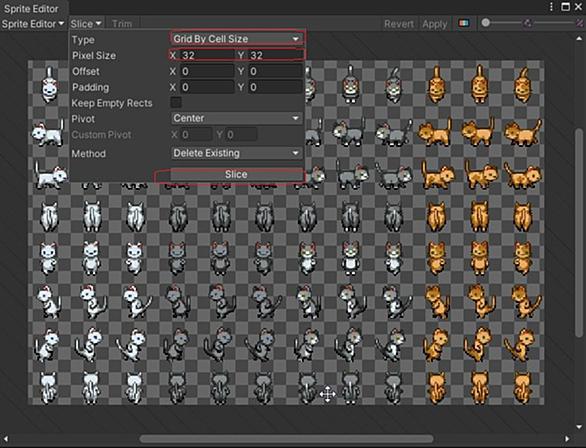Open the Type dropdown, Grid By Cell Size

point(236,38)
